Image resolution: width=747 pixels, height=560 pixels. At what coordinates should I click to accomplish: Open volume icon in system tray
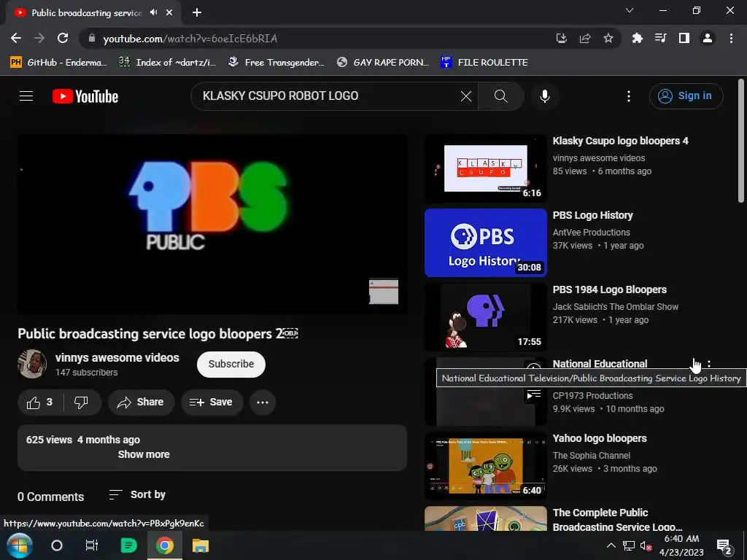pos(646,545)
